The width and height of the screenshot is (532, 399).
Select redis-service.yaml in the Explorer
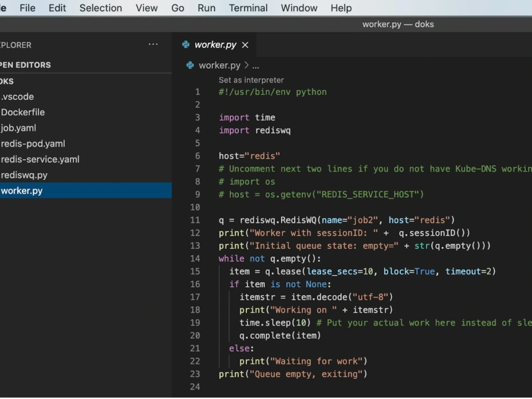[40, 159]
